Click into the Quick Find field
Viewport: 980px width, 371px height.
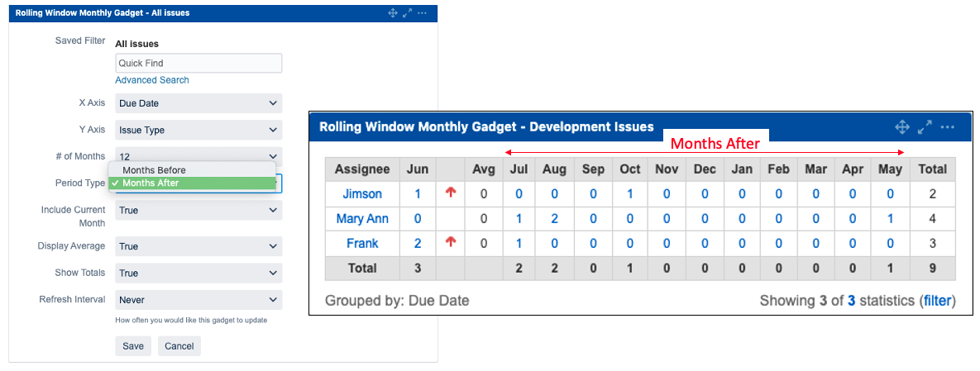pos(198,64)
